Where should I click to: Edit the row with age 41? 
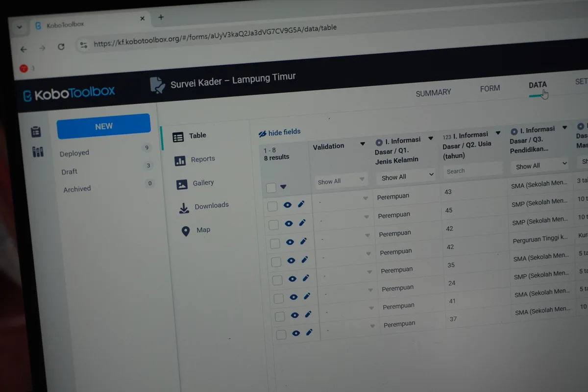308,314
